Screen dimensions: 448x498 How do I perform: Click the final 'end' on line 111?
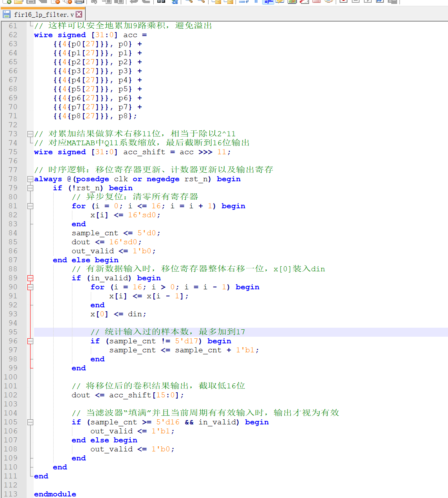41,476
